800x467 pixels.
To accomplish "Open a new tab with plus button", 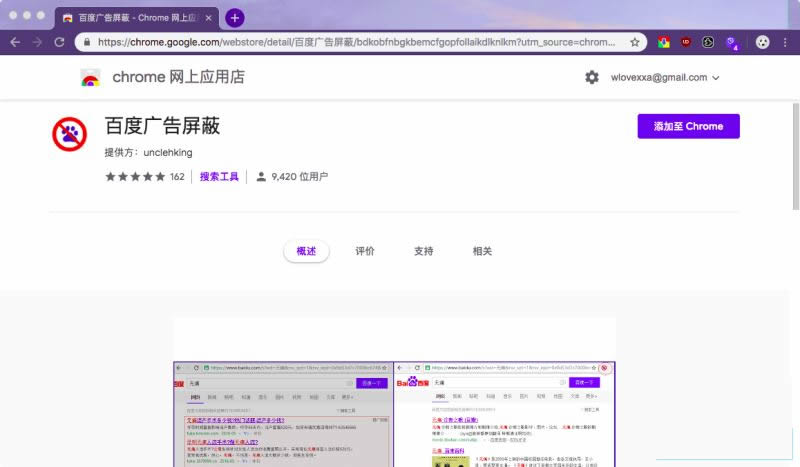I will [x=235, y=18].
